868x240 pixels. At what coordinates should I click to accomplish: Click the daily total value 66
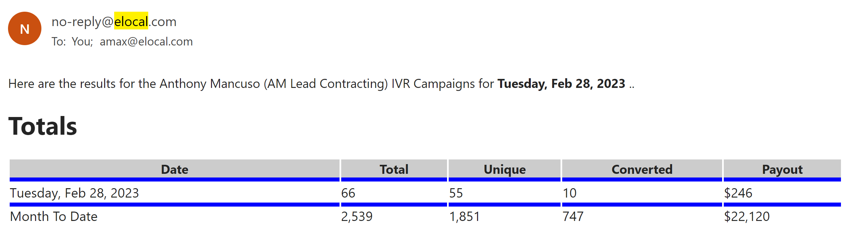[x=348, y=193]
